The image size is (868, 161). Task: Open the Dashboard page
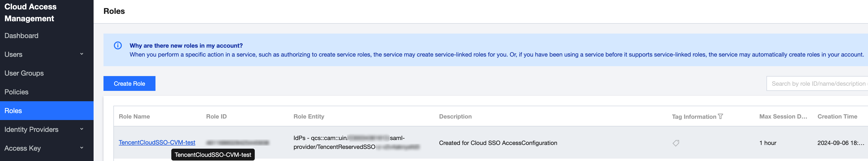[x=21, y=36]
